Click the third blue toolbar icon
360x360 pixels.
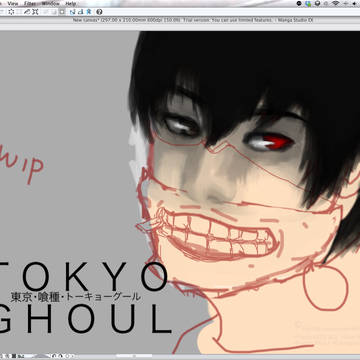tap(89, 12)
